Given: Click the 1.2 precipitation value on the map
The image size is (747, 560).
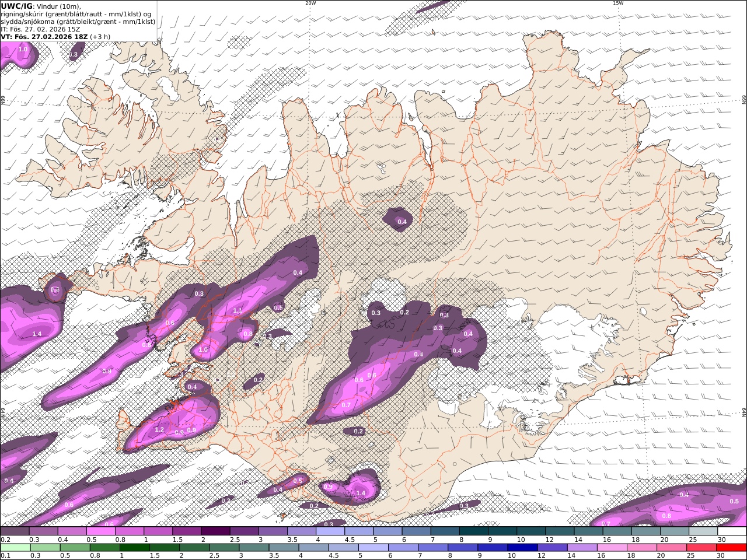Looking at the screenshot, I should [159, 429].
